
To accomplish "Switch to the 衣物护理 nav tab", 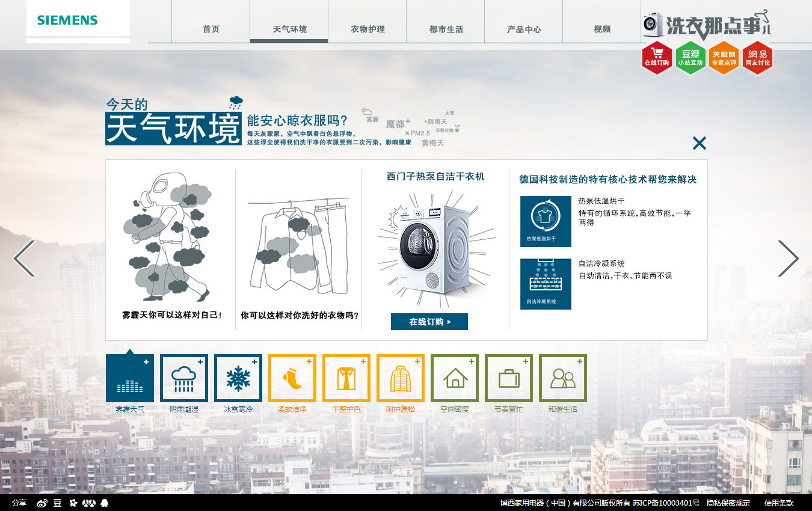I will click(368, 29).
